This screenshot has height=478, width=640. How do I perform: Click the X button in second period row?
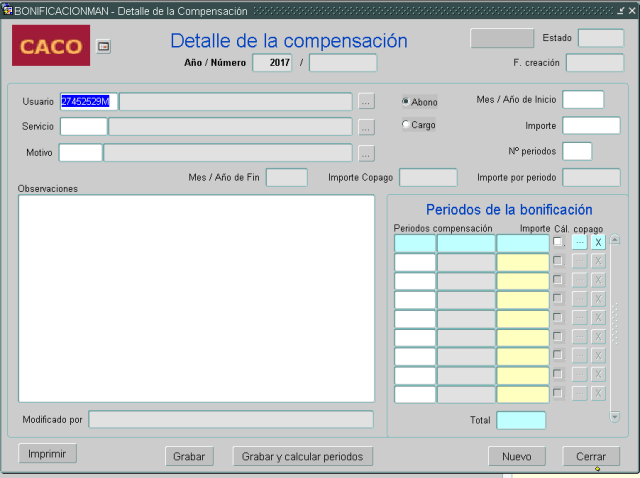598,261
